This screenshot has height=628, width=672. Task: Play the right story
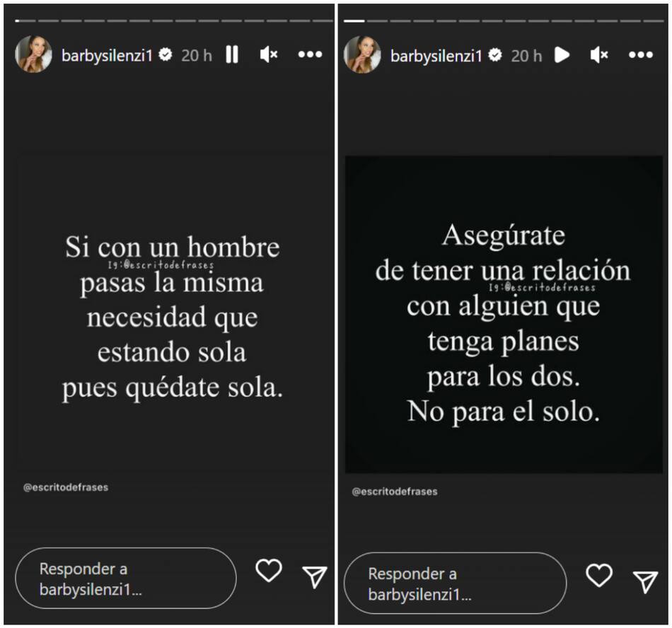click(x=562, y=55)
